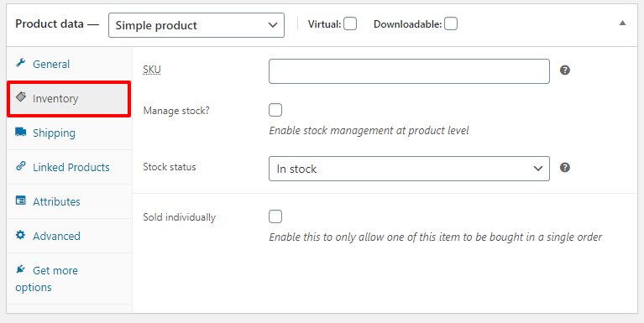Tick the Downloadable checkbox
644x323 pixels.
point(451,23)
